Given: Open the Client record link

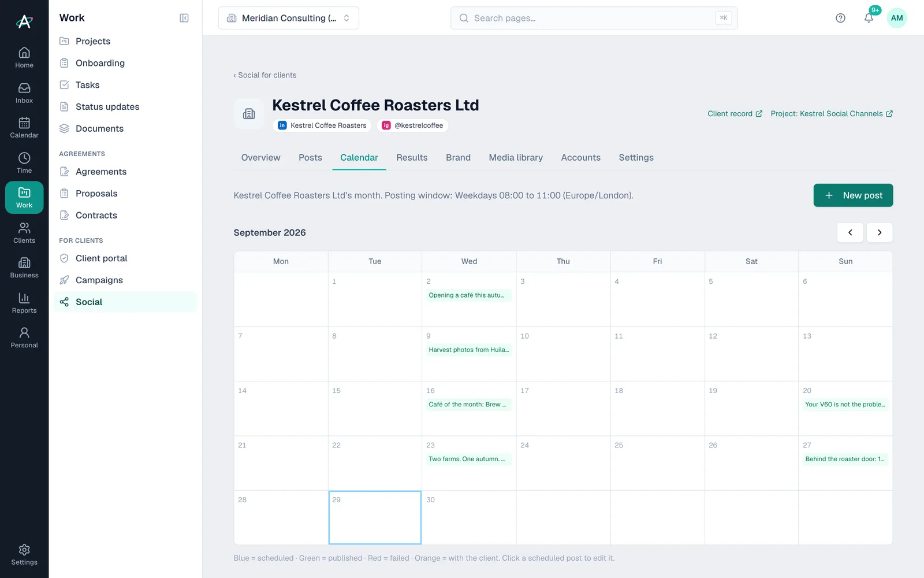Looking at the screenshot, I should click(735, 114).
